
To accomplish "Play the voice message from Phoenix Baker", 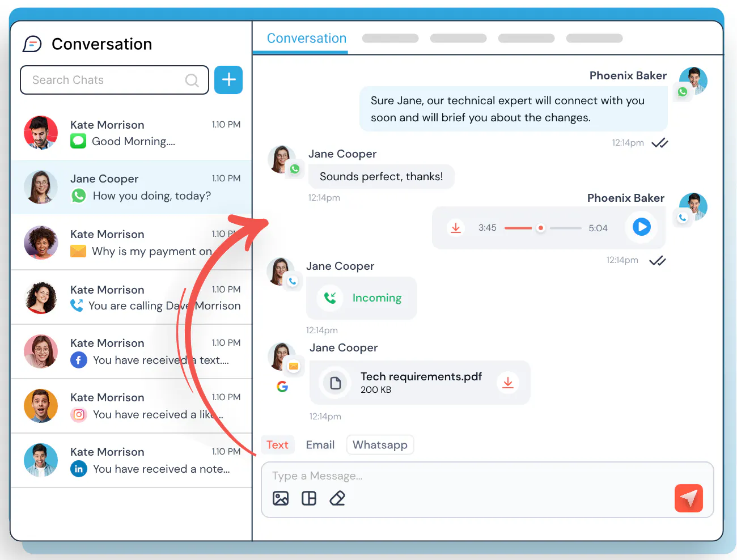I will tap(641, 227).
